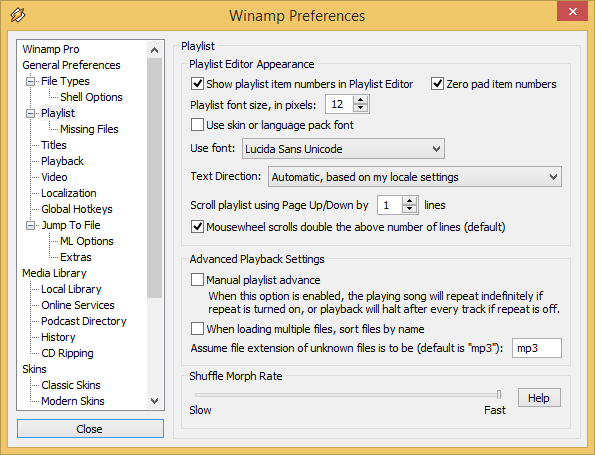
Task: Click the Winamp lightning icon in title bar
Action: (18, 15)
